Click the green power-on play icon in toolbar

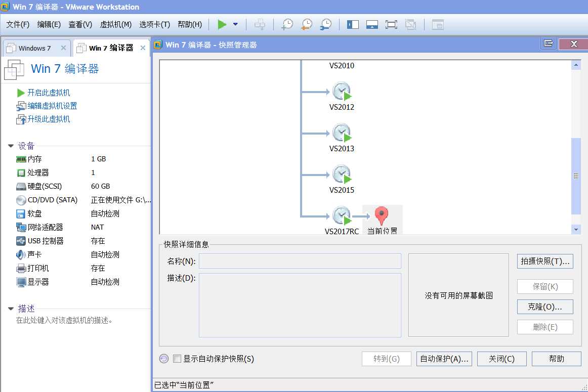[x=222, y=25]
